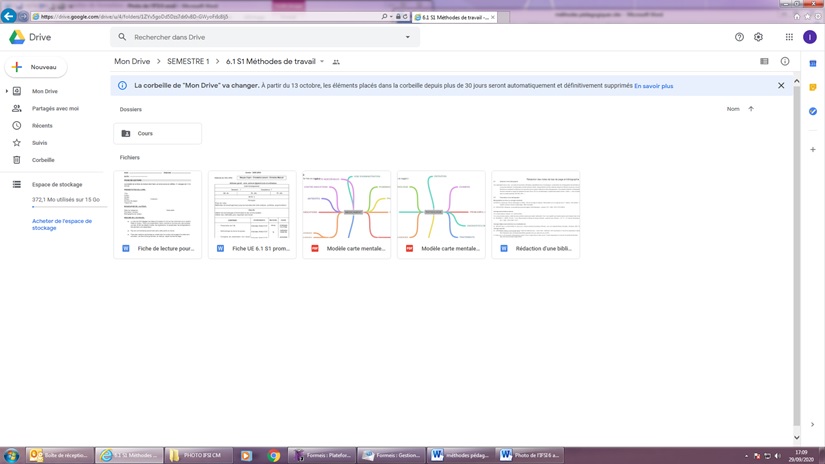This screenshot has height=464, width=825.
Task: Click the Nouveau button
Action: [x=35, y=67]
